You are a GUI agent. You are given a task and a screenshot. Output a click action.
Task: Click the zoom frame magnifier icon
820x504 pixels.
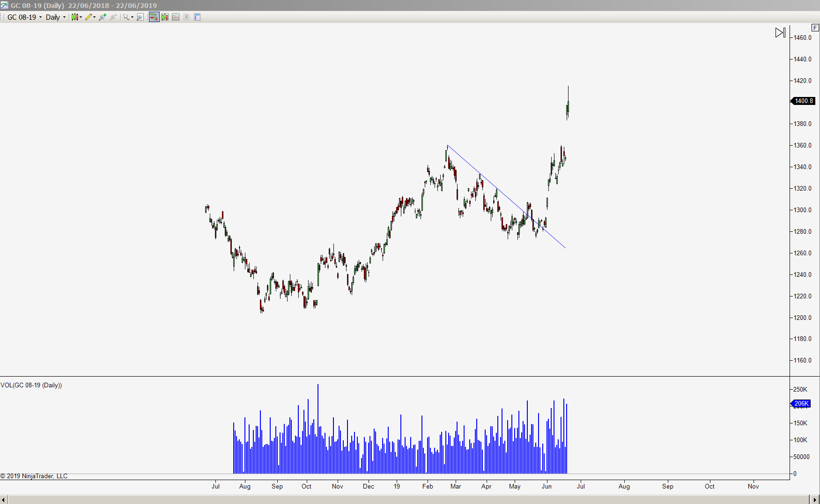140,17
